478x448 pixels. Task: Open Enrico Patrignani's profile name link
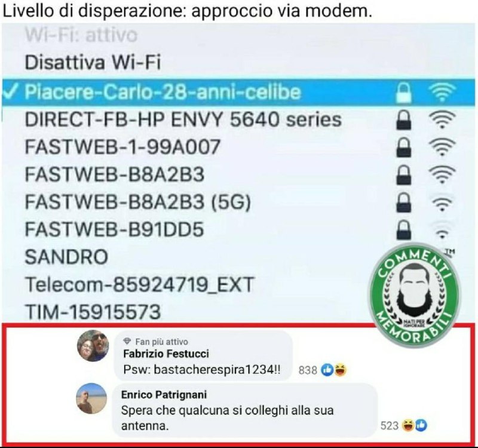pos(164,394)
